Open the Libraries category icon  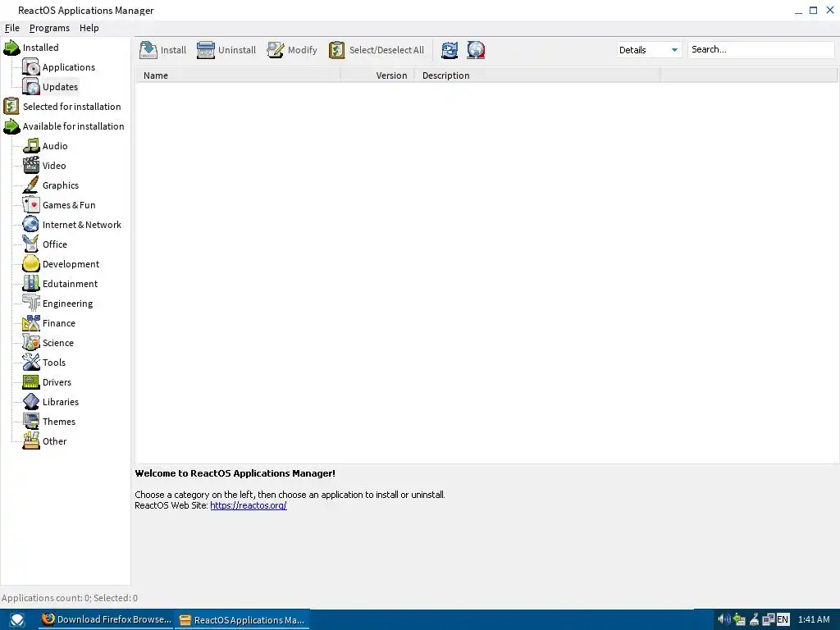(31, 402)
